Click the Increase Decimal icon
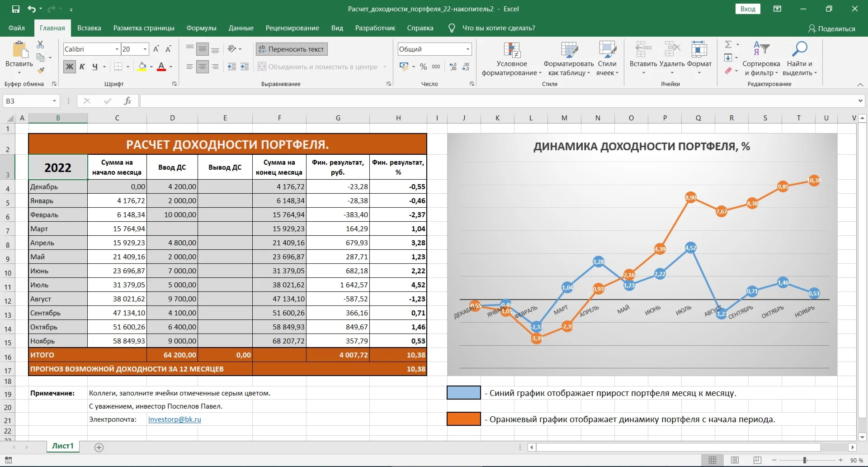The height and width of the screenshot is (467, 868). coord(453,67)
